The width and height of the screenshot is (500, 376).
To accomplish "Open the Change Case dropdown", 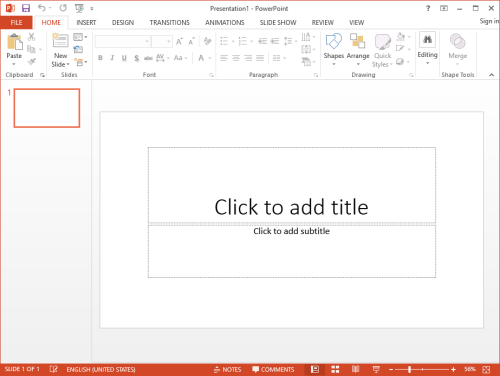I will [x=181, y=58].
